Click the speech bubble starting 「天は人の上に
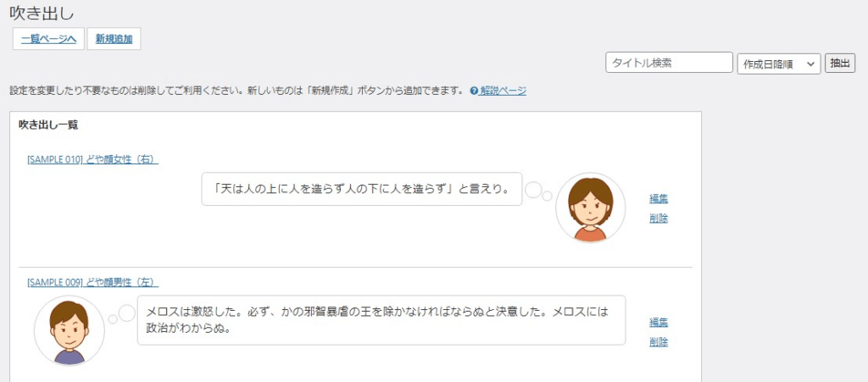The width and height of the screenshot is (868, 382). [x=361, y=189]
